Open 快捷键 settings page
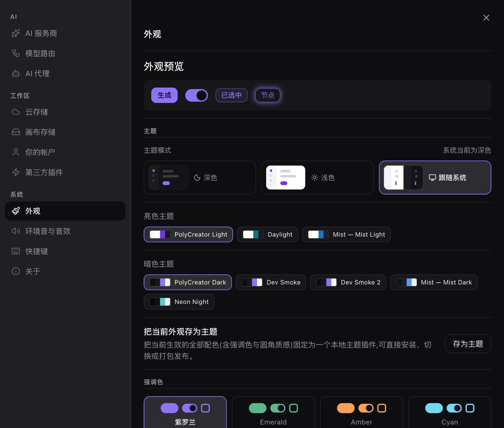 click(x=65, y=251)
